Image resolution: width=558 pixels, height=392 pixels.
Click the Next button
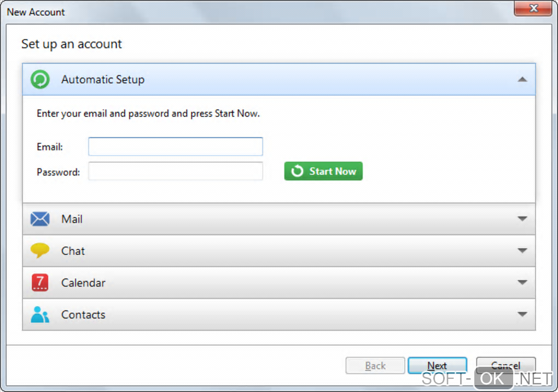[x=437, y=366]
